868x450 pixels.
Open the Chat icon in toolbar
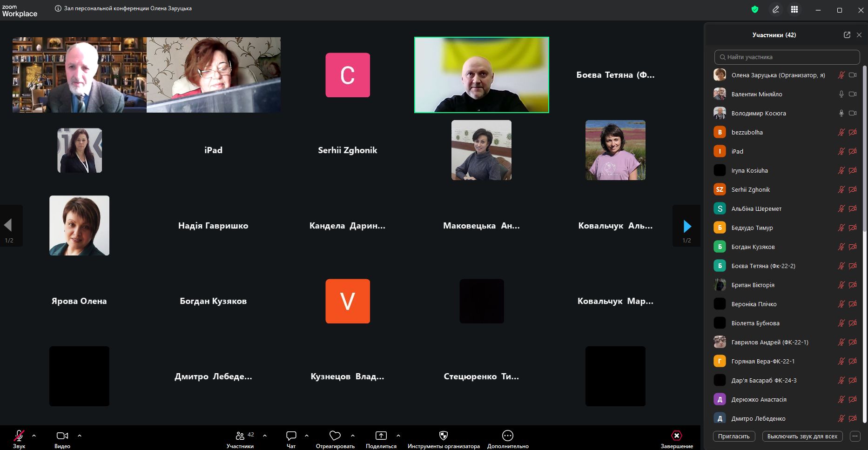click(291, 436)
